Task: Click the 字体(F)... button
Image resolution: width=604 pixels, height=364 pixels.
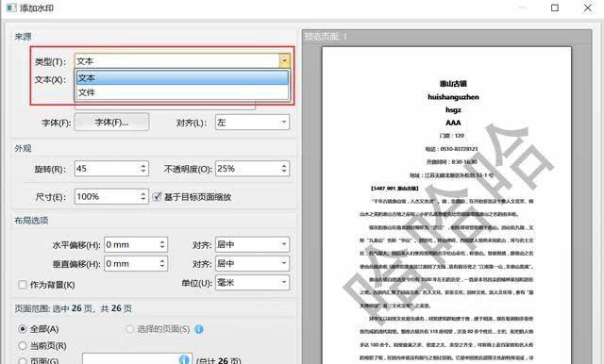Action: [111, 123]
